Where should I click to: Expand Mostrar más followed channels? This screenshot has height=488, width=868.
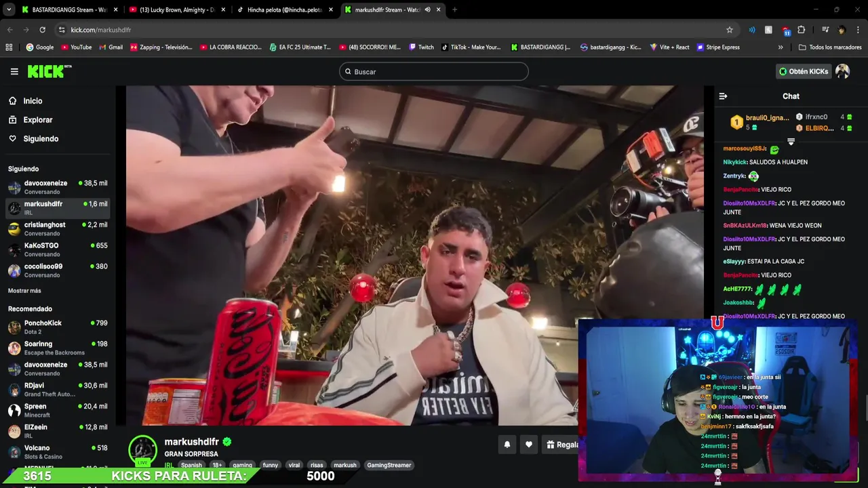[x=24, y=291]
